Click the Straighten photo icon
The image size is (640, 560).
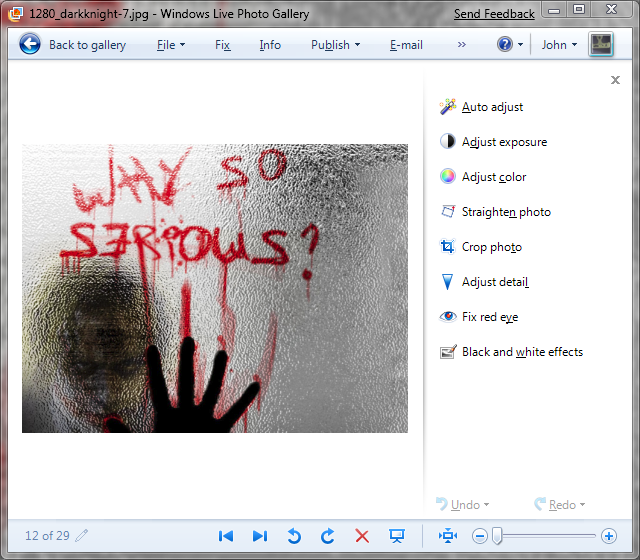[x=447, y=211]
